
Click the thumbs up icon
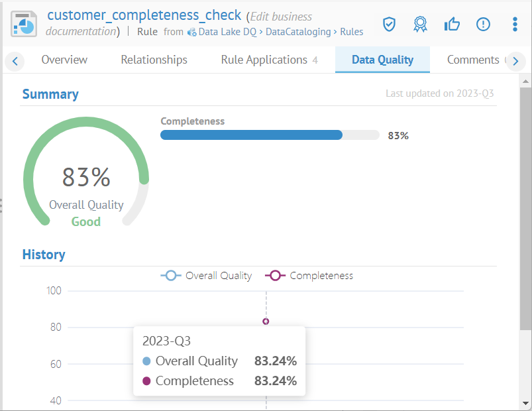(452, 25)
